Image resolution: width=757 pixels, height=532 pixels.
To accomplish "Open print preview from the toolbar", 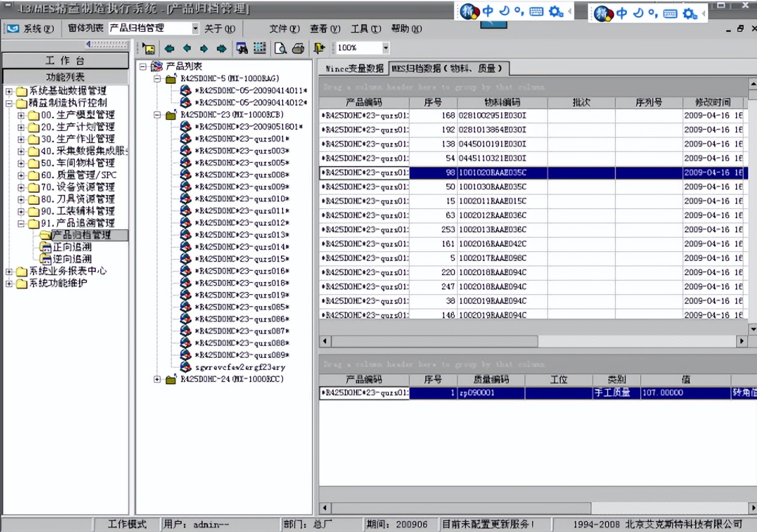I will coord(280,48).
